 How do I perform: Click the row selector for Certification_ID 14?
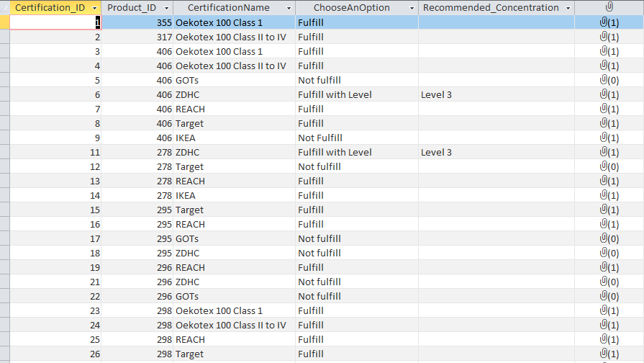pyautogui.click(x=4, y=195)
